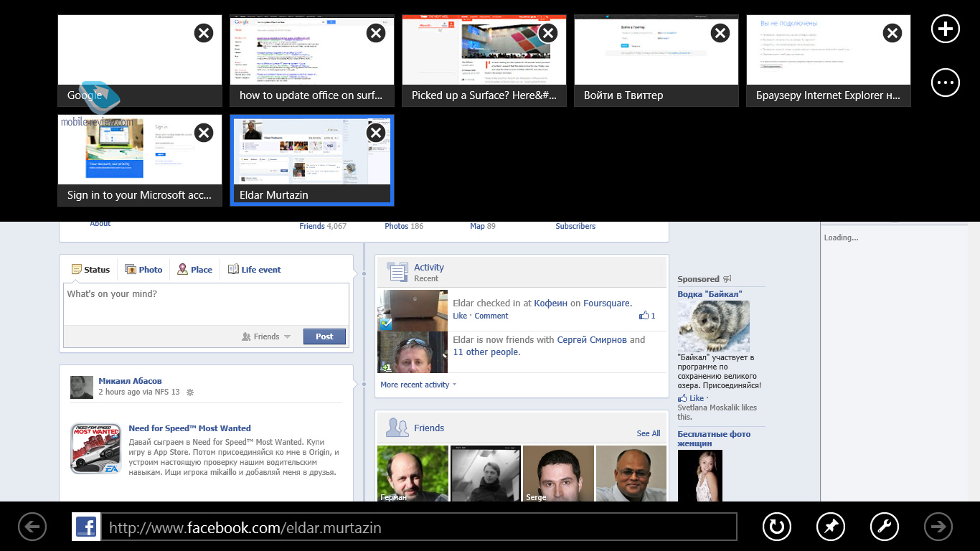The height and width of the screenshot is (551, 980).
Task: Expand More recent activity
Action: pos(418,385)
